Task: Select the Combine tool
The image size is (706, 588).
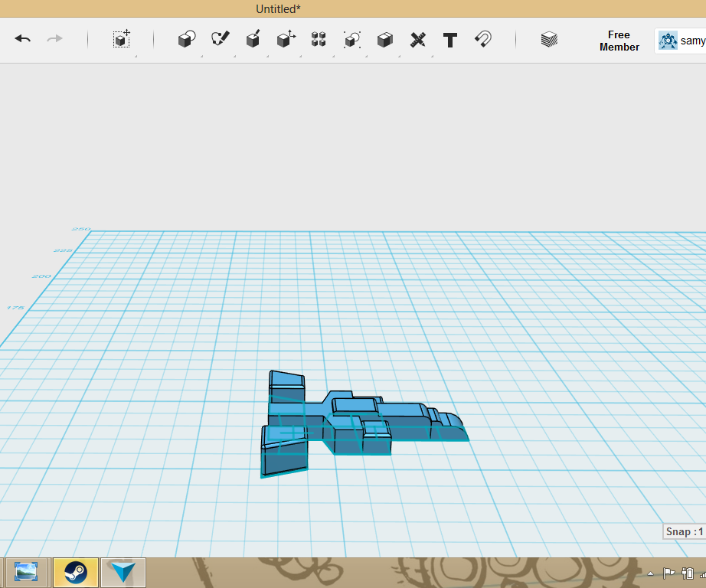Action: point(384,39)
